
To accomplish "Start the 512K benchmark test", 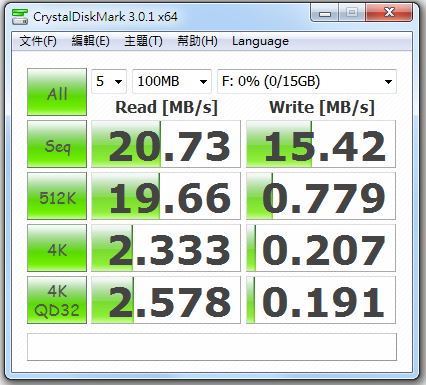I will coord(57,196).
